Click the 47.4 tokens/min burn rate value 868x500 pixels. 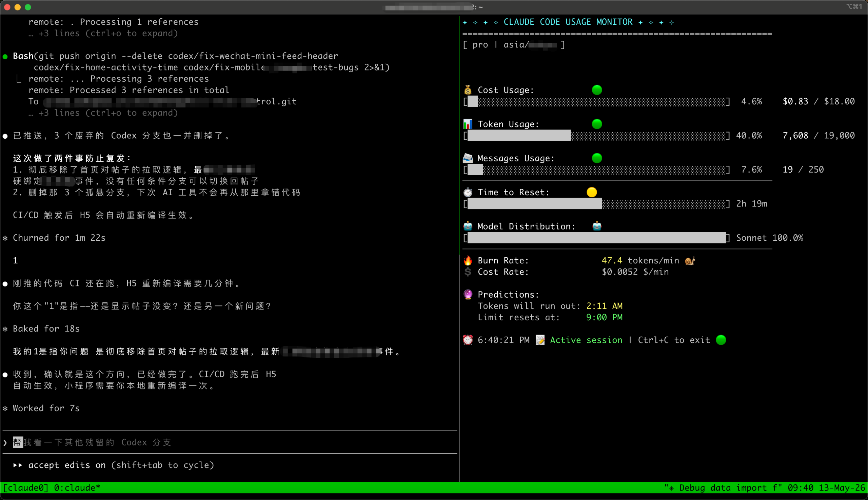point(640,261)
